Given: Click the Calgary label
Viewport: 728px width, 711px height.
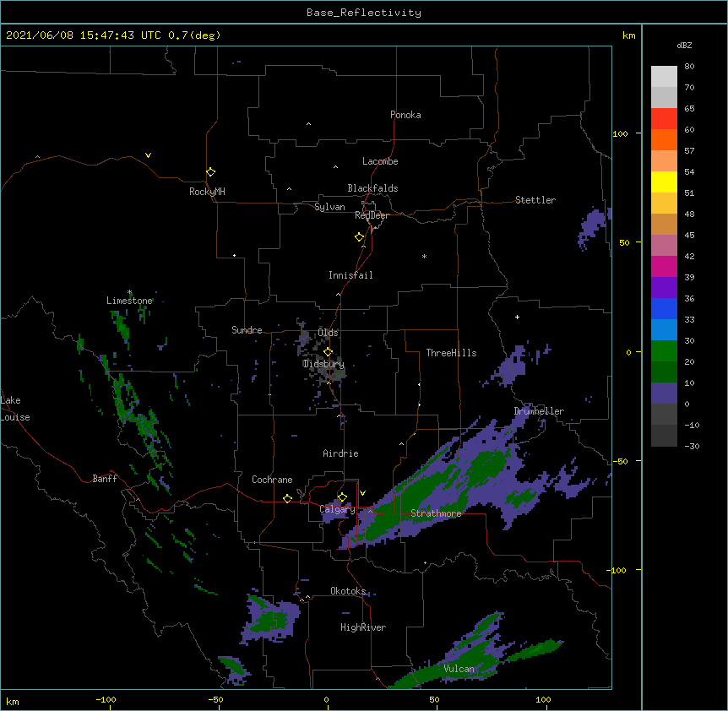Looking at the screenshot, I should 337,509.
